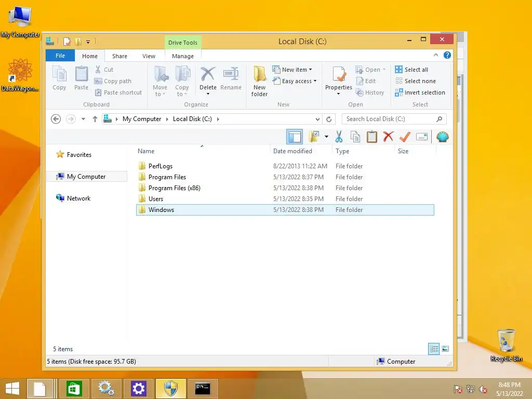532x399 pixels.
Task: Click the scissors Cut toolbar icon
Action: tap(339, 137)
